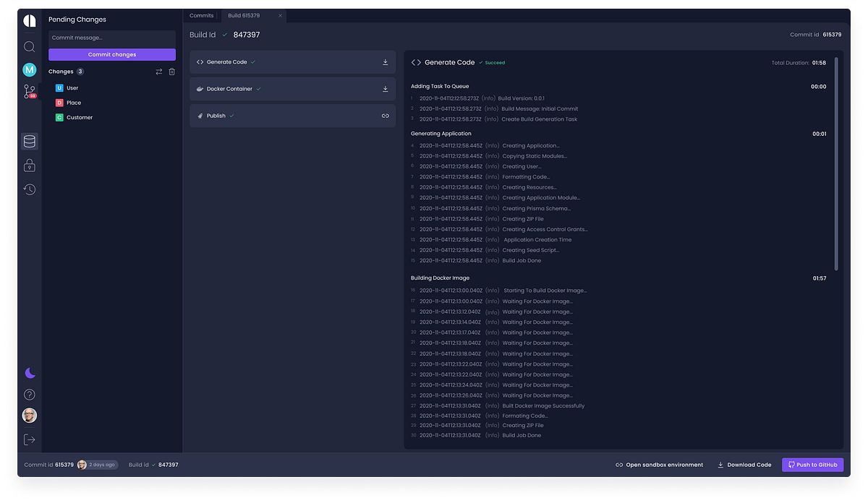Click the compare changes arrows icon

pyautogui.click(x=158, y=72)
